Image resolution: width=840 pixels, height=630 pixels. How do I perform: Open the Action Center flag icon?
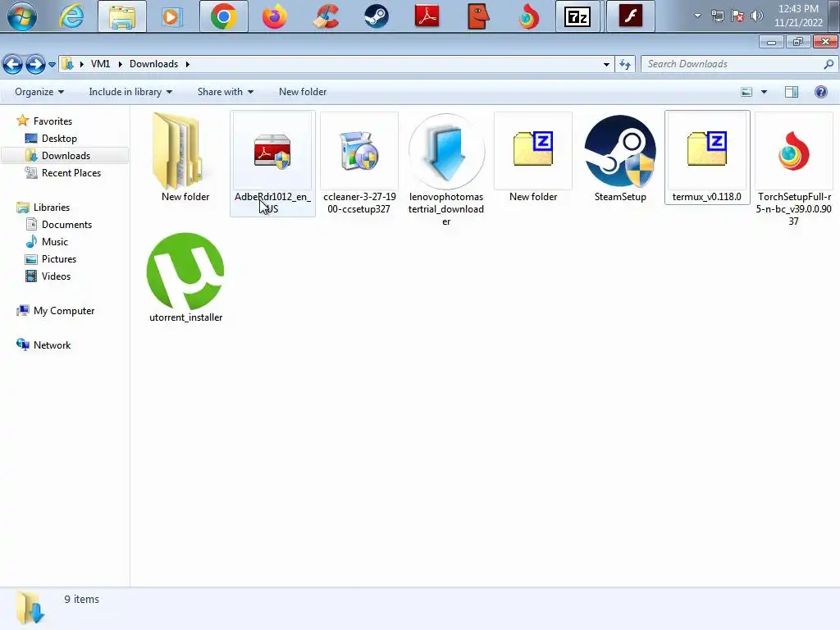click(737, 16)
